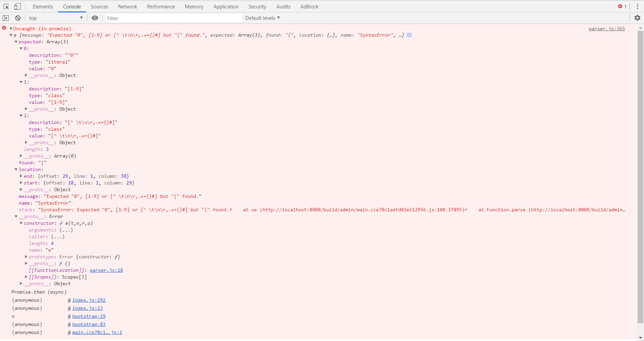
Task: Open the Audits tab
Action: (x=283, y=7)
